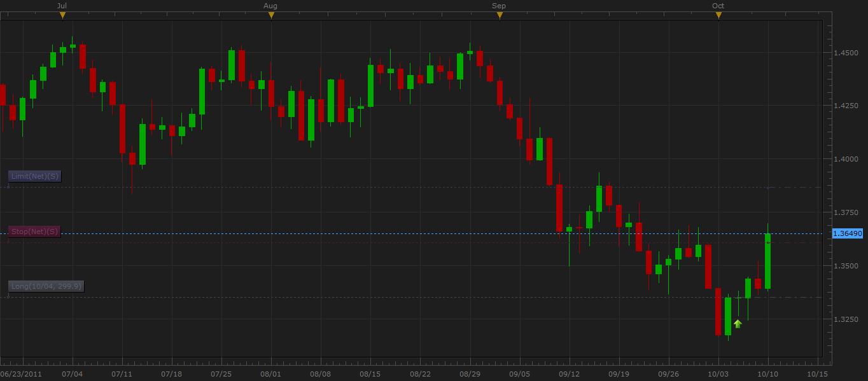The image size is (868, 381).
Task: Click the triangle marker under Oct
Action: point(718,15)
